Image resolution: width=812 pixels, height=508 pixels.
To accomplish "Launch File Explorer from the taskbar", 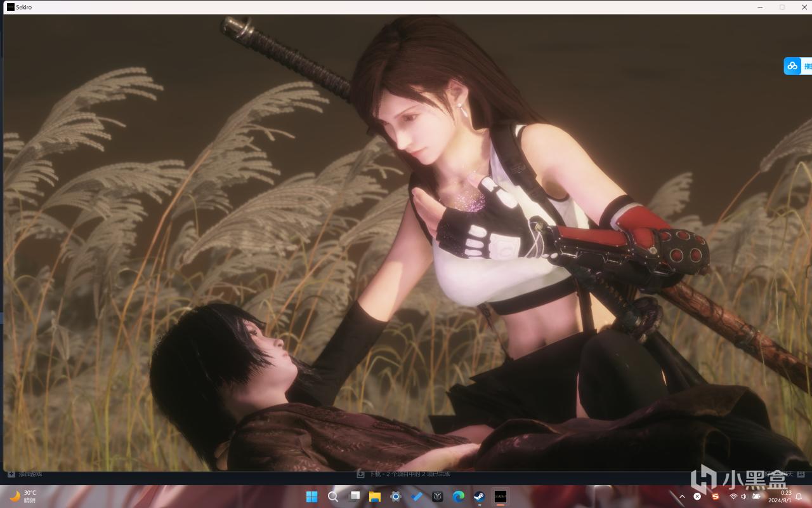I will [374, 497].
